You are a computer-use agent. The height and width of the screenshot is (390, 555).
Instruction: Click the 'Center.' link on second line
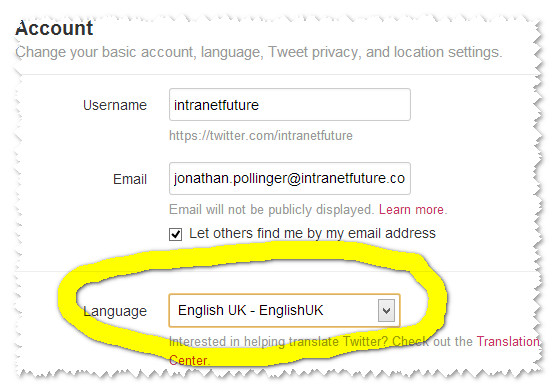[189, 360]
